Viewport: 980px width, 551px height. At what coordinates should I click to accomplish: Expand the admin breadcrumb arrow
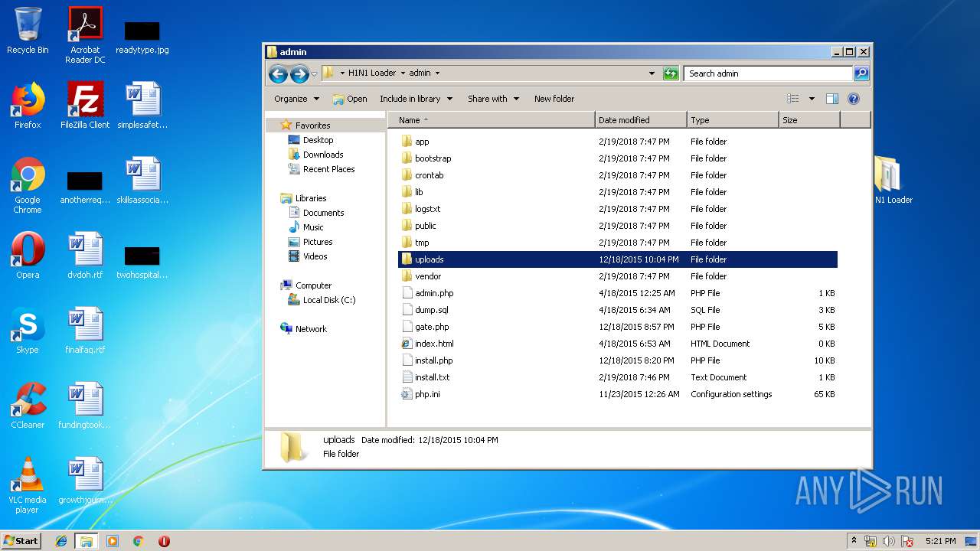(437, 73)
